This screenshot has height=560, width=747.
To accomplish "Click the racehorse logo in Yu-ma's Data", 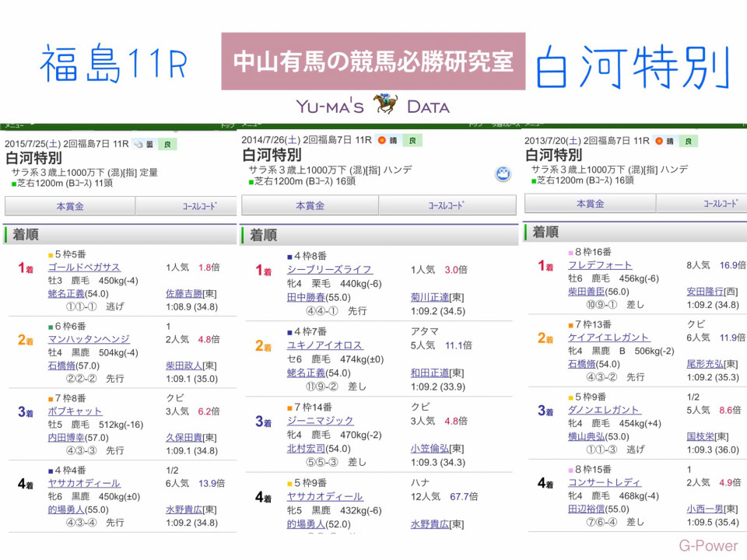I will 385,104.
